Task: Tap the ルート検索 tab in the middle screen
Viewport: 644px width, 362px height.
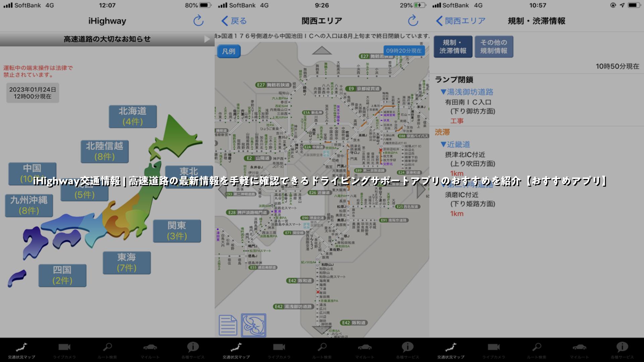Action: click(322, 350)
